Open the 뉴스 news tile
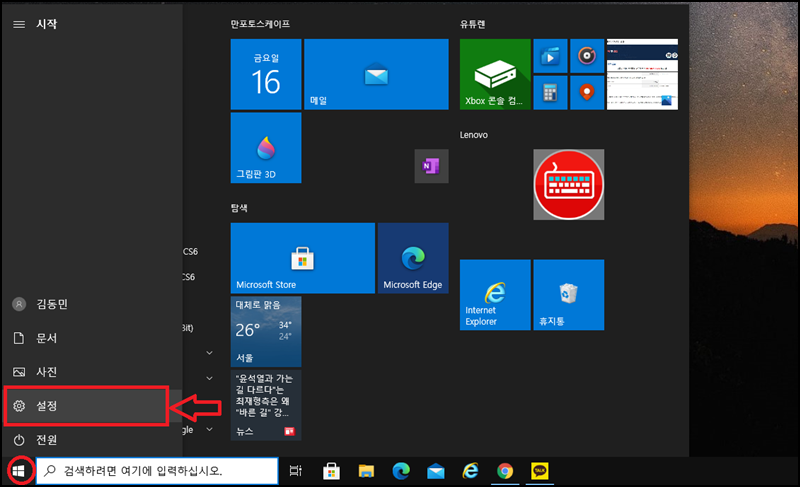This screenshot has height=487, width=800. tap(266, 405)
